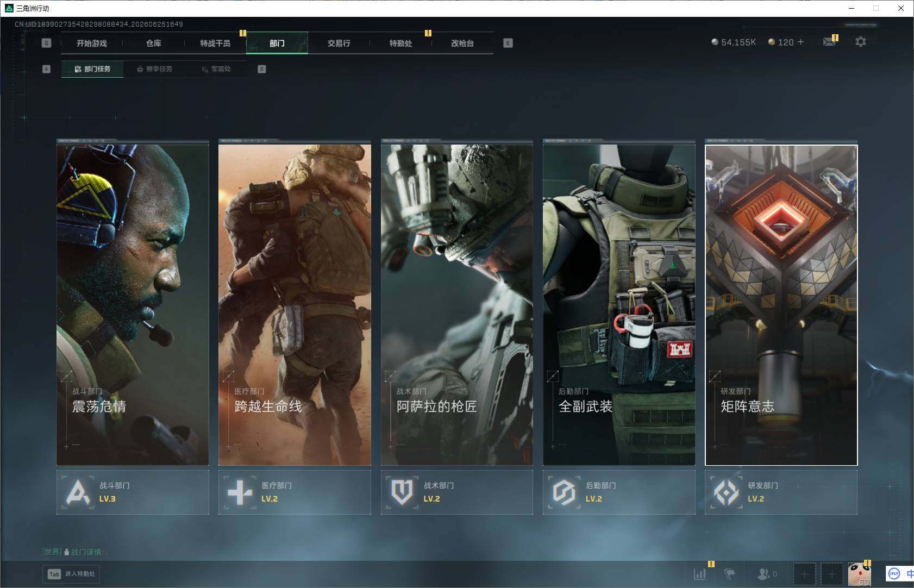Click the 后勤部门 hexagon emblem icon
914x588 pixels.
[564, 492]
